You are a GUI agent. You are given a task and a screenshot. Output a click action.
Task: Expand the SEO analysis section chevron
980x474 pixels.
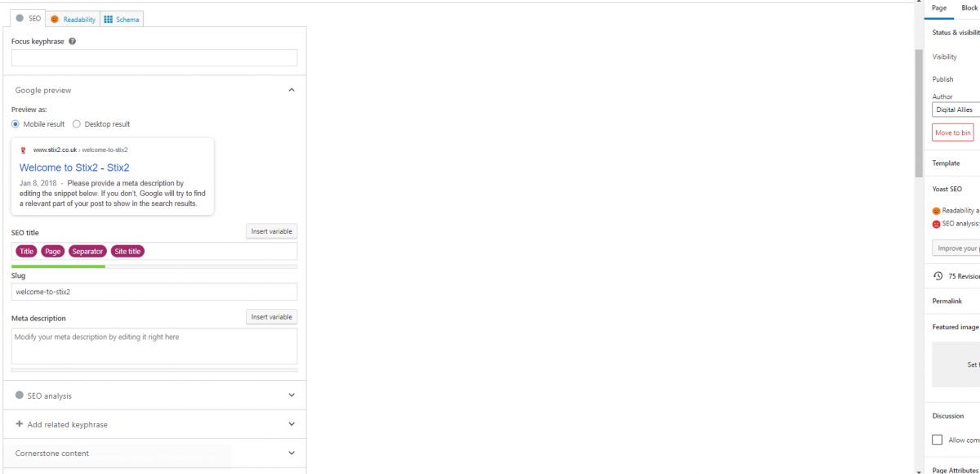pos(292,395)
